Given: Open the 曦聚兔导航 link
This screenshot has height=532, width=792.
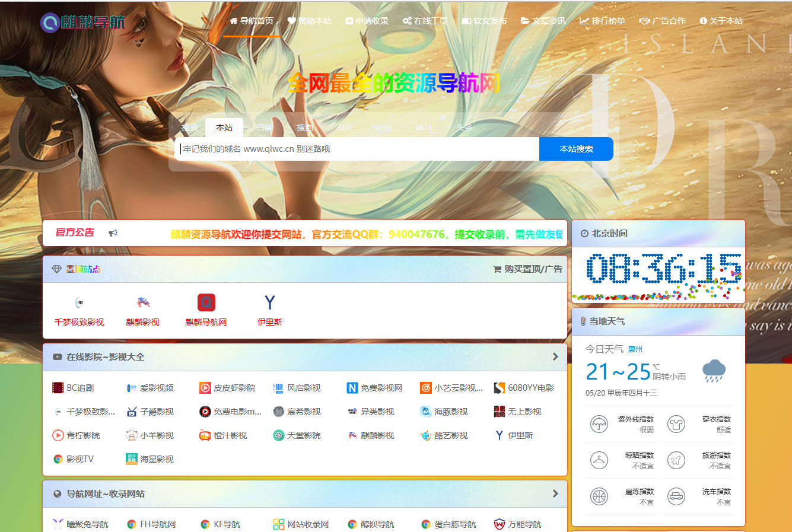Looking at the screenshot, I should 87,524.
